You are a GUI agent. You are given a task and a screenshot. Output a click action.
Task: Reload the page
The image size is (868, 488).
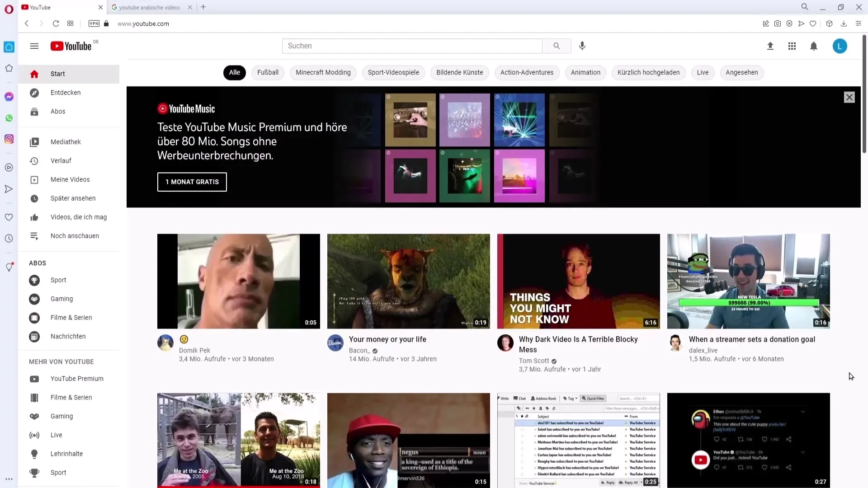pyautogui.click(x=56, y=23)
